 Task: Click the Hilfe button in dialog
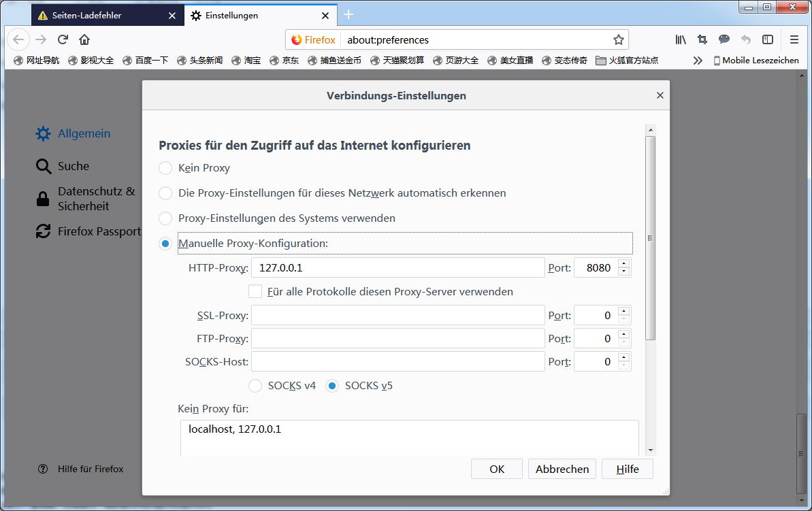click(x=627, y=469)
